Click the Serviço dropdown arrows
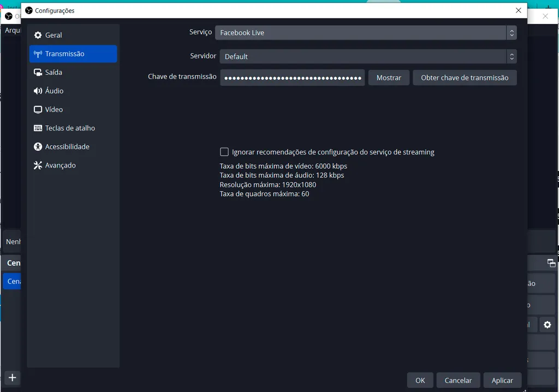The width and height of the screenshot is (559, 392). coord(512,33)
